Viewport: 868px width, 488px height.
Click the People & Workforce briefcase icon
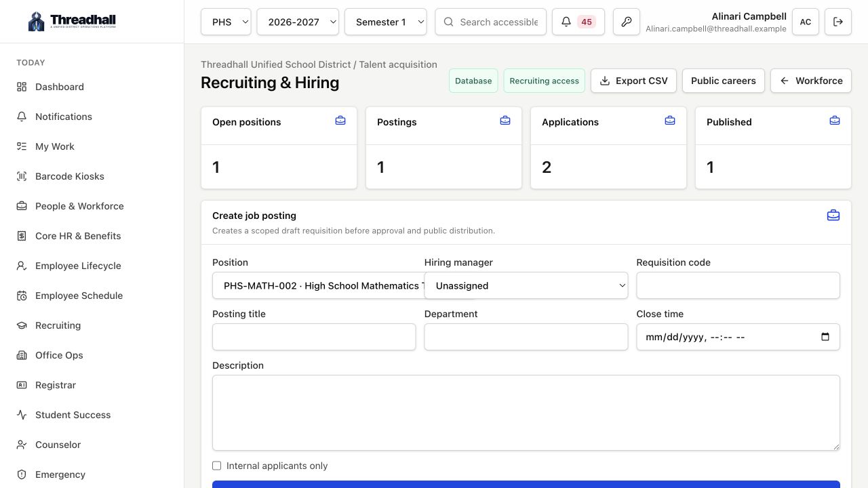(22, 206)
